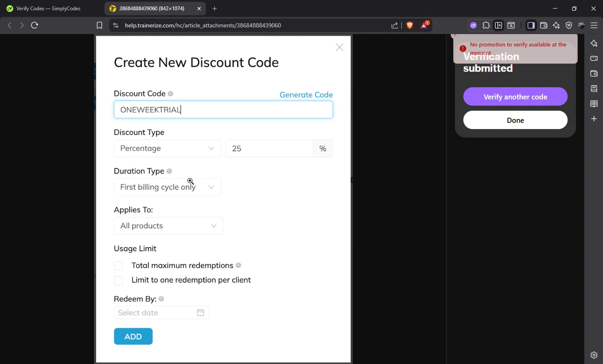Click the help icon beside Duration Type
Screen dimensions: 603x364
[x=169, y=171]
